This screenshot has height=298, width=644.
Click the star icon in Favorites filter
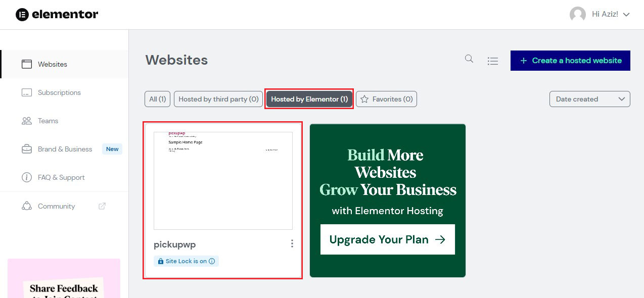[x=365, y=99]
